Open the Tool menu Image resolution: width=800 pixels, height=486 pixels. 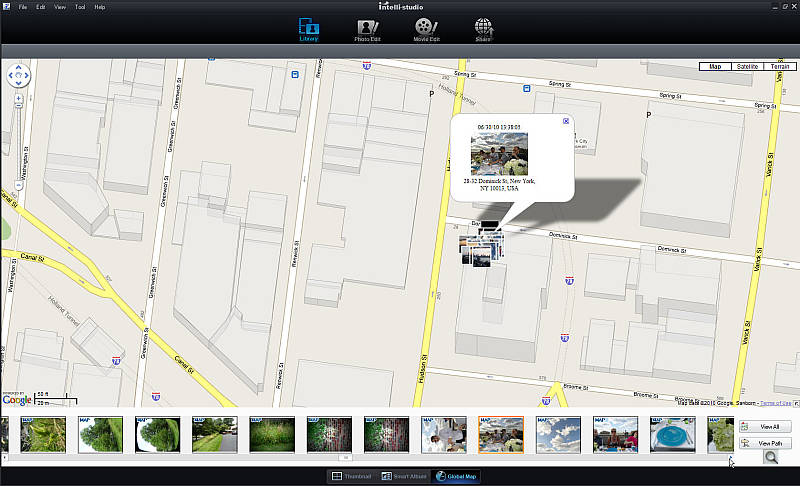point(79,7)
